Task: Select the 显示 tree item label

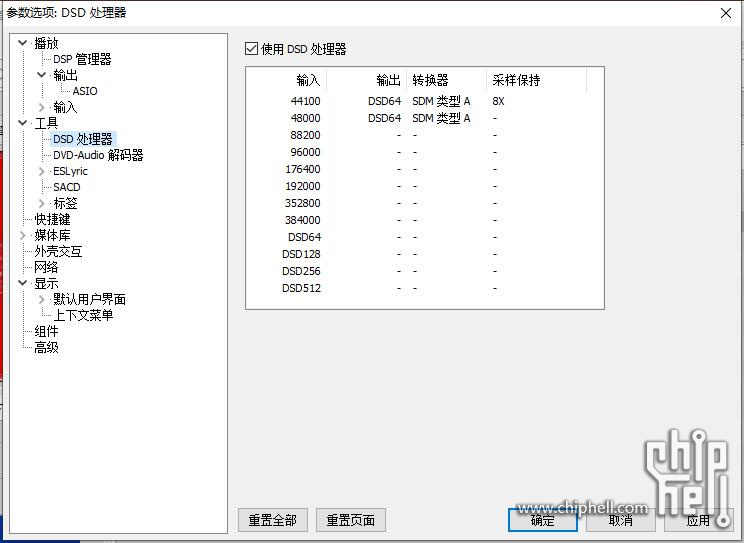Action: tap(46, 283)
